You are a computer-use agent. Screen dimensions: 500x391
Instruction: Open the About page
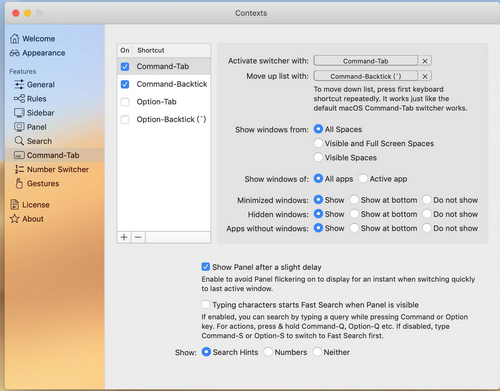[x=33, y=219]
